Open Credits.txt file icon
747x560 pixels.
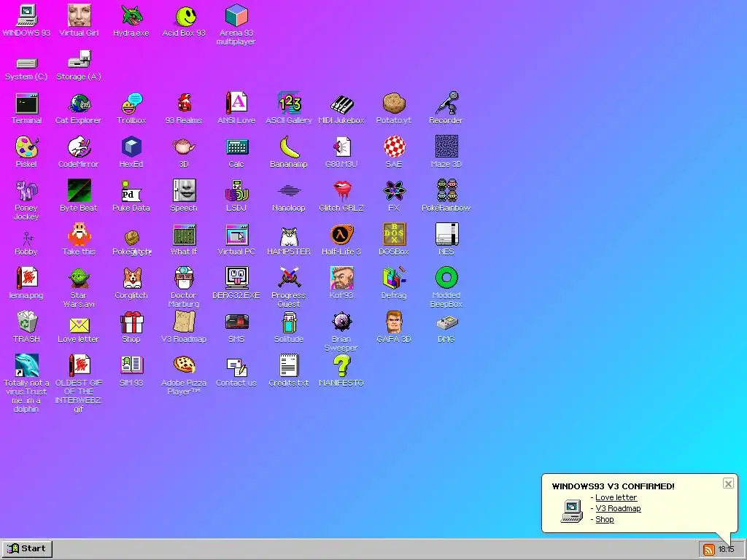click(x=289, y=366)
